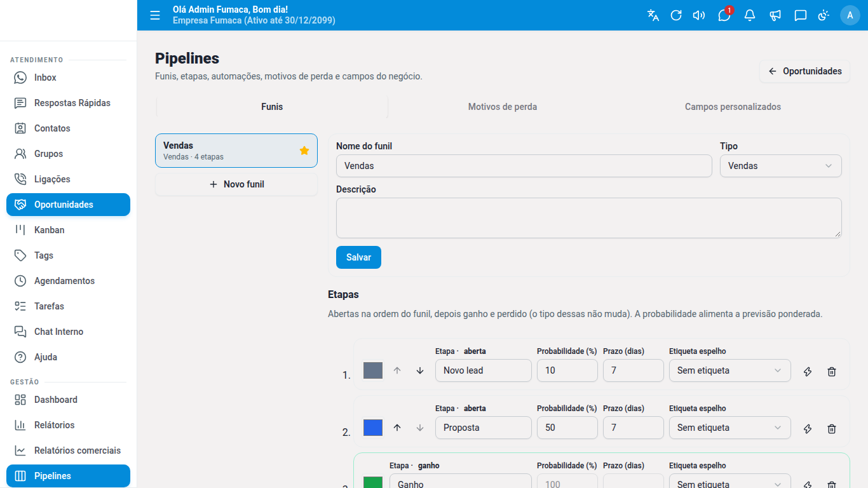Toggle dark mode moon icon
This screenshot has height=488, width=868.
pos(824,15)
